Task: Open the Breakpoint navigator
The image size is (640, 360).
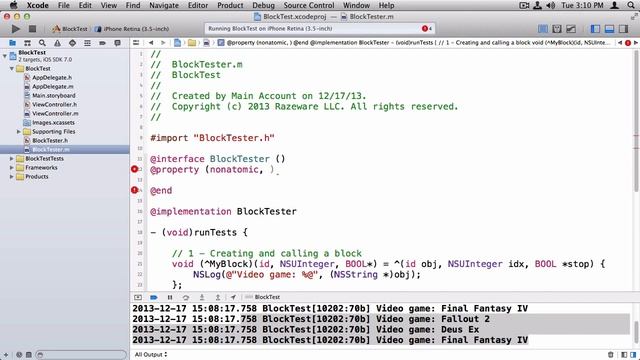Action: click(x=102, y=43)
